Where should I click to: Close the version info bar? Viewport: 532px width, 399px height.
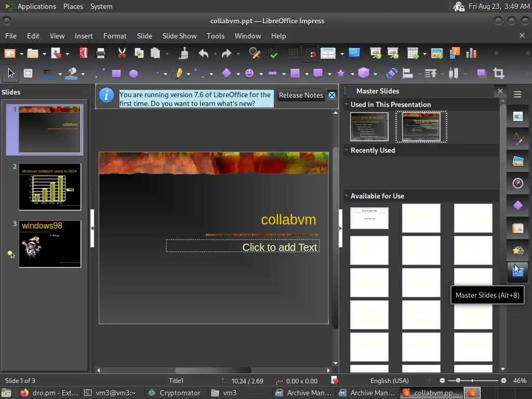pyautogui.click(x=332, y=96)
